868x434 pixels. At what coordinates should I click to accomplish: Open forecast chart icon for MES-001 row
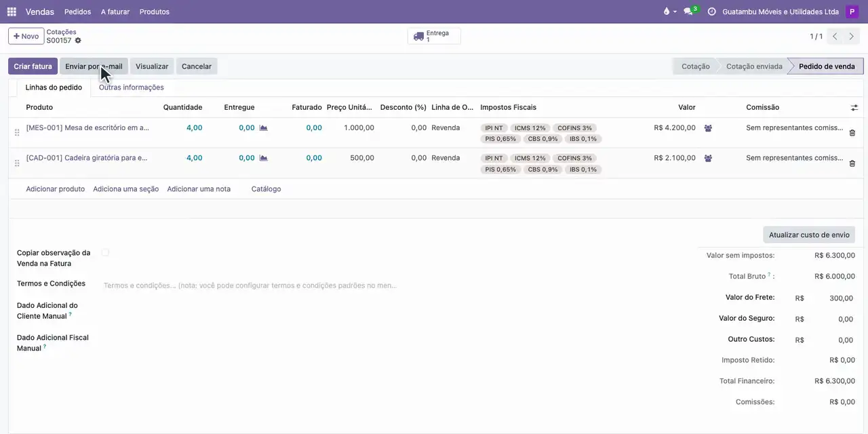click(x=264, y=127)
